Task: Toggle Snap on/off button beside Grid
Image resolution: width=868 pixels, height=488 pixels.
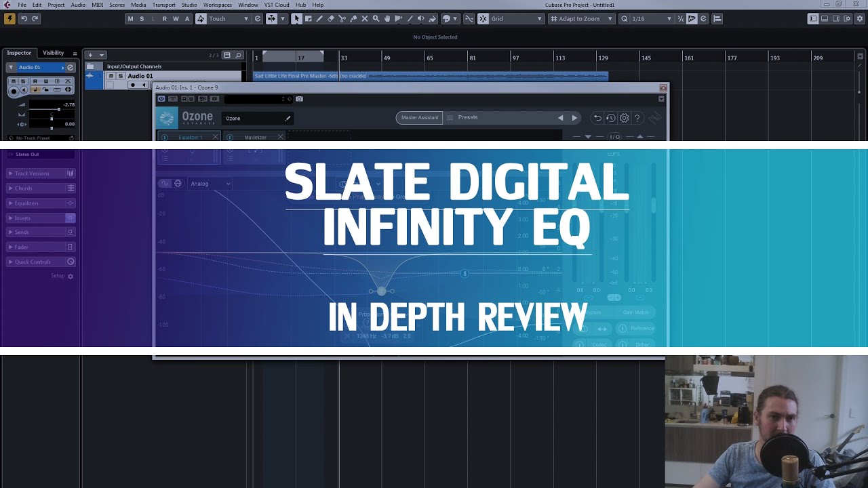Action: point(483,18)
